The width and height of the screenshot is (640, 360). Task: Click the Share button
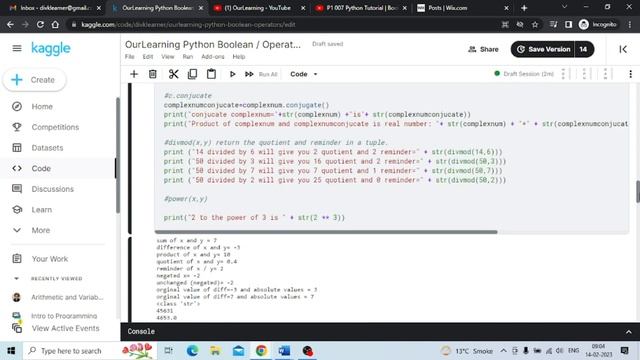tap(484, 49)
